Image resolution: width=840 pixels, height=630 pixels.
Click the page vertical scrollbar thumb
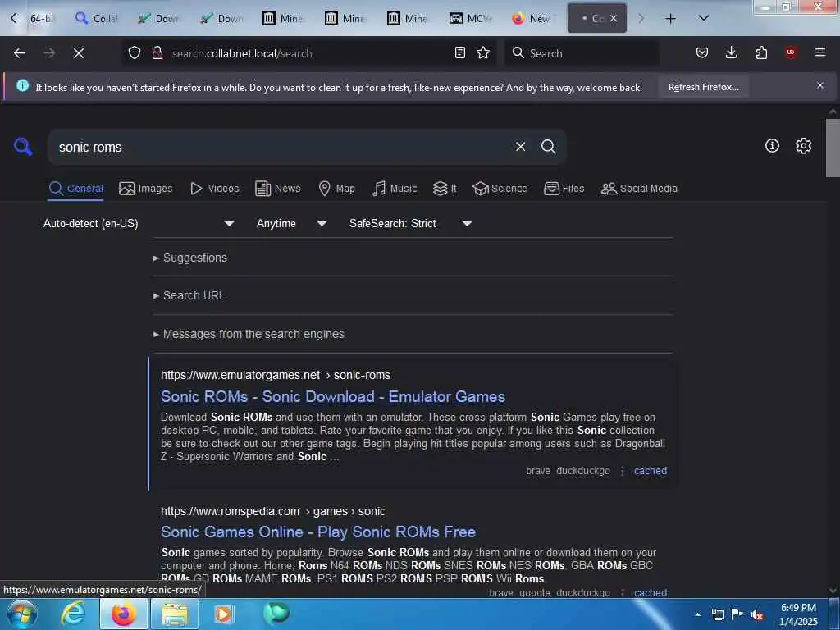833,148
